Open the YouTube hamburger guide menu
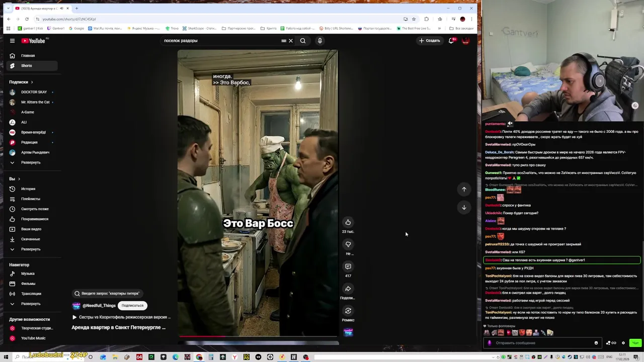This screenshot has width=644, height=362. click(12, 41)
